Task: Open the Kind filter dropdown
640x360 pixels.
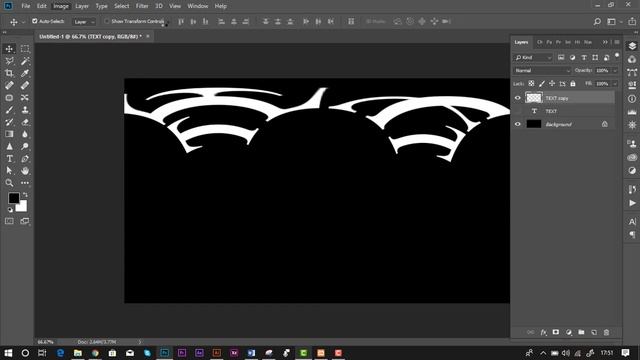Action: pos(533,58)
